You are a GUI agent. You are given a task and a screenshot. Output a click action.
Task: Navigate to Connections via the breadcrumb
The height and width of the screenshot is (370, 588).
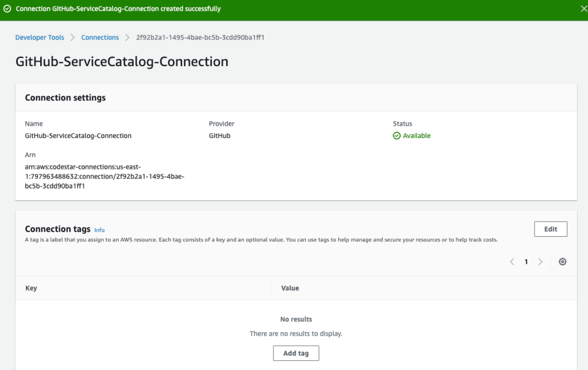point(100,37)
